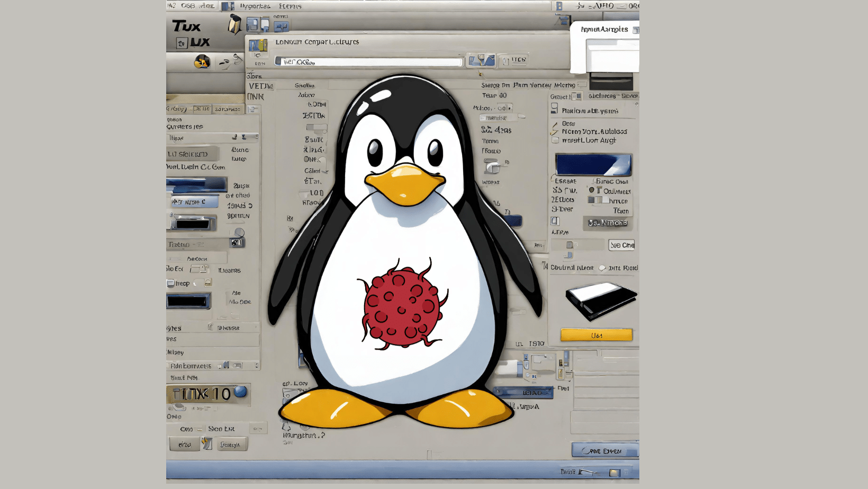Click the printer-like icon in the middle right column
868x489 pixels.
492,166
